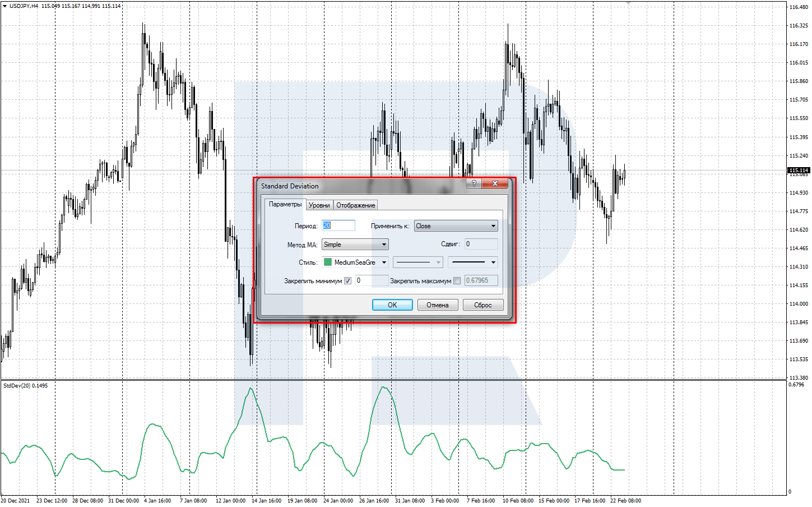
Task: Switch to the Отображение tab
Action: click(356, 205)
